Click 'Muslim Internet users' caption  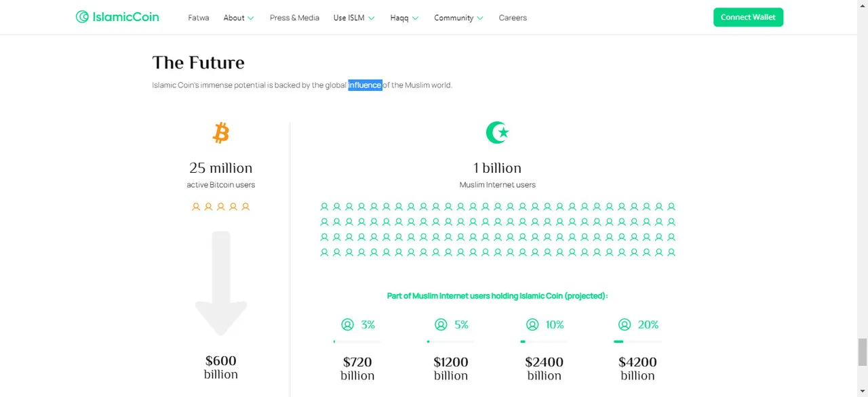click(x=497, y=185)
